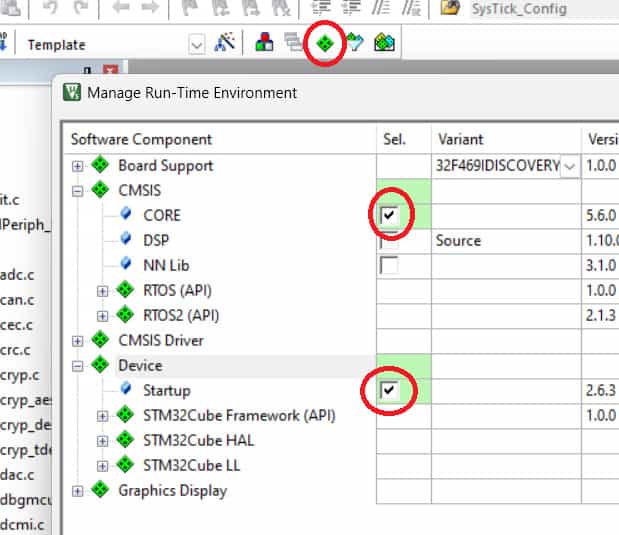Open the Template target dropdown arrow
The height and width of the screenshot is (535, 619).
197,45
